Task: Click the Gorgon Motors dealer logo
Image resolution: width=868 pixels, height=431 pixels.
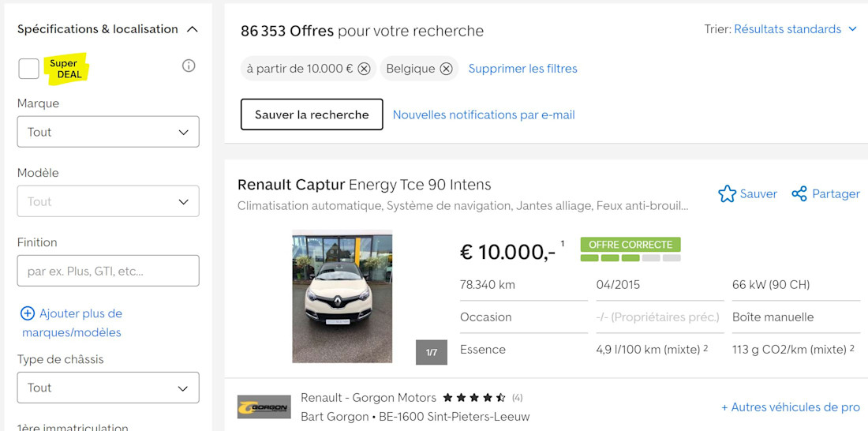Action: click(264, 407)
